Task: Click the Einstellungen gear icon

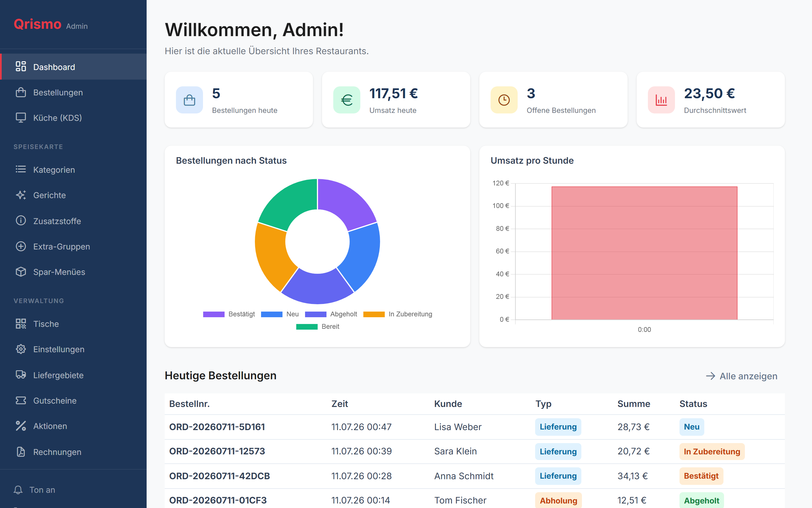Action: [x=21, y=349]
